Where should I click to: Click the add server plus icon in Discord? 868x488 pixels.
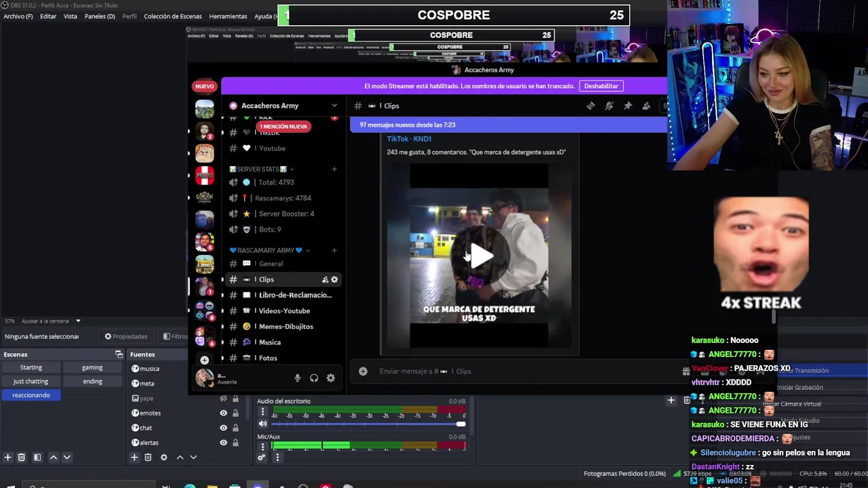(204, 360)
